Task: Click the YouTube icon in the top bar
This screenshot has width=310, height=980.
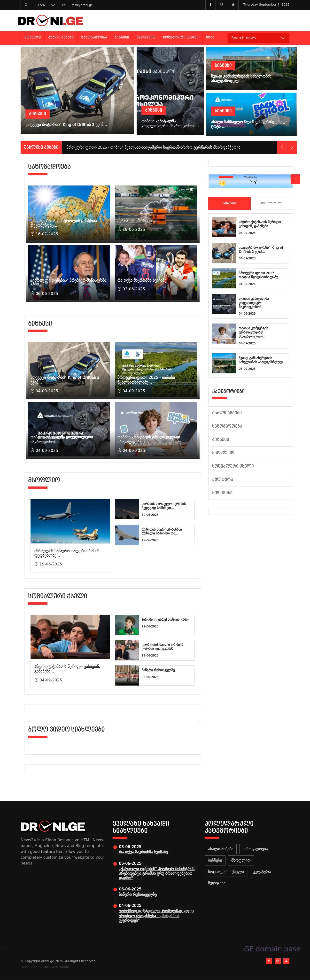Action: point(233,5)
